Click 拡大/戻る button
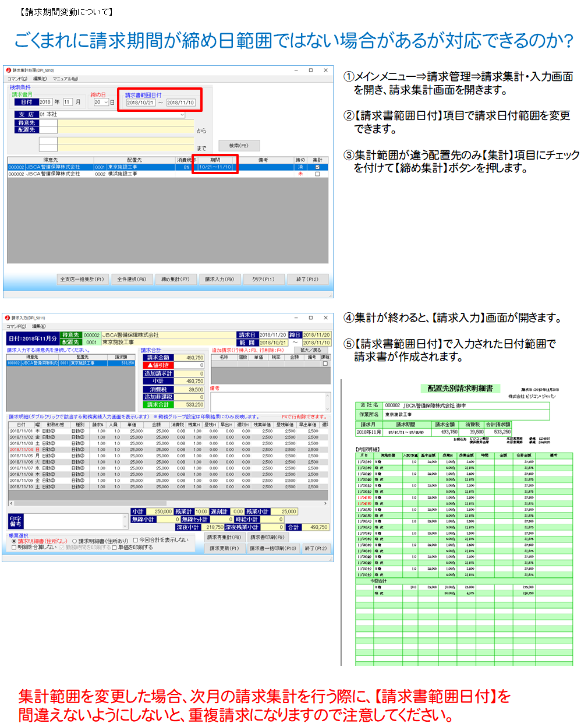Screen dimensions: 588x727 [311, 350]
